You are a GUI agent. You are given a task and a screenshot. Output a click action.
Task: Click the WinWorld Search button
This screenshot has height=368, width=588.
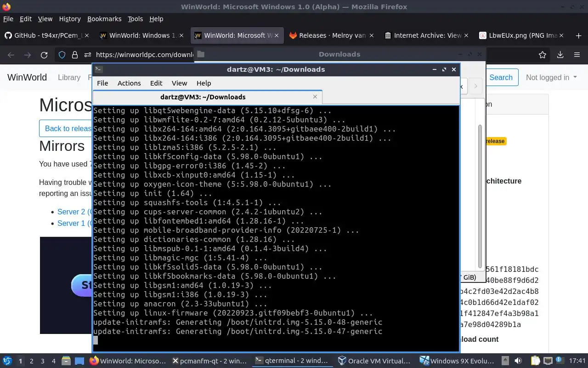click(x=501, y=77)
